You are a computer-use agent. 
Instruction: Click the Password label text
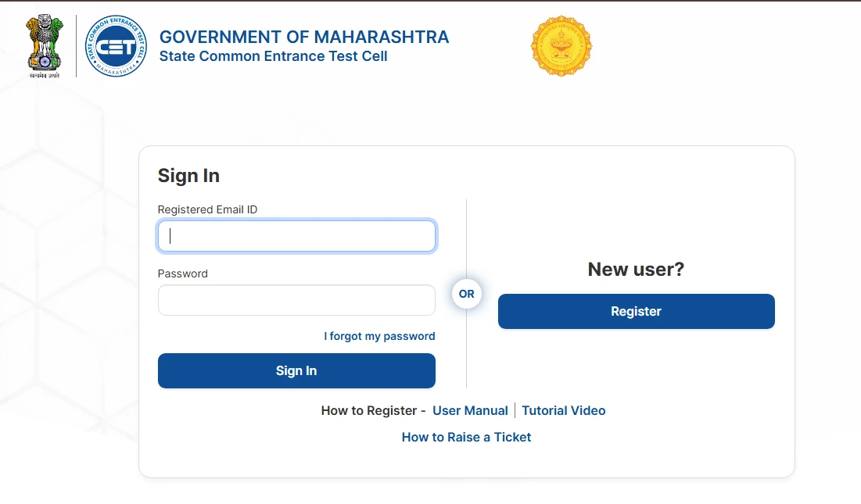coord(182,273)
